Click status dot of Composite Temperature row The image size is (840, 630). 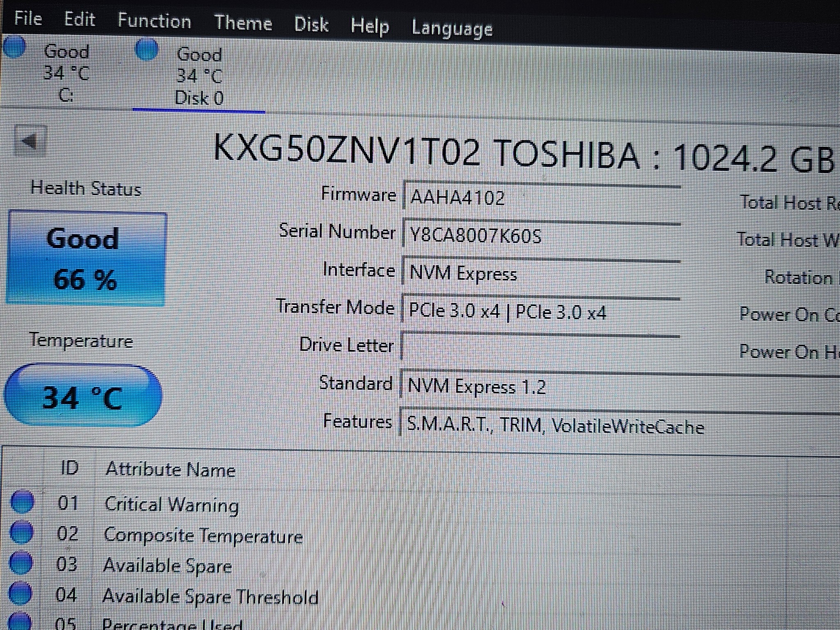pos(21,532)
